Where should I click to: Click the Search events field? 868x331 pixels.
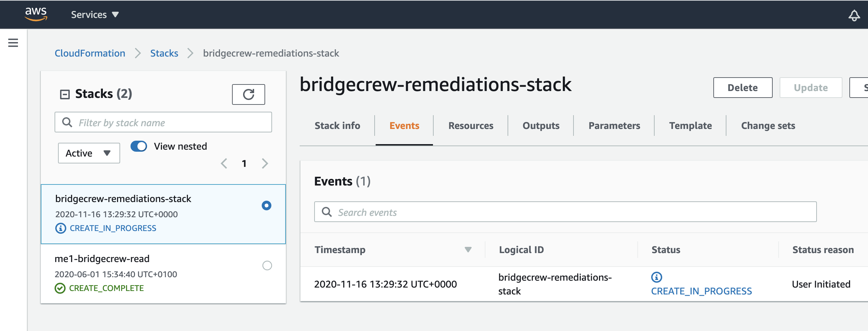566,212
